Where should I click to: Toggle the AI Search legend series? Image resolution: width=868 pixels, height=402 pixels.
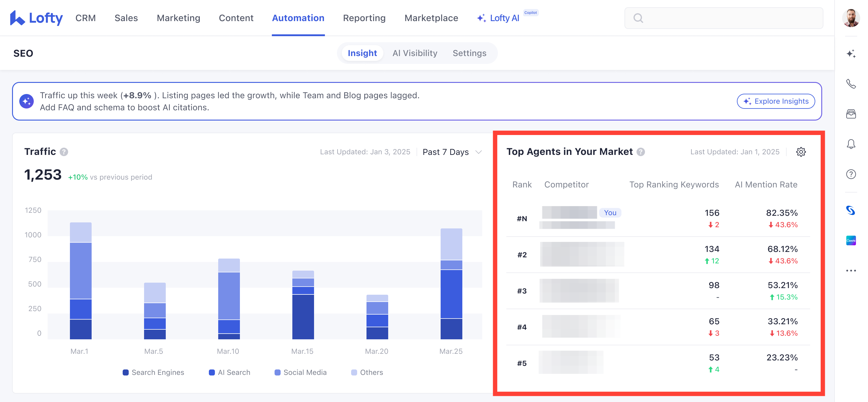tap(230, 372)
